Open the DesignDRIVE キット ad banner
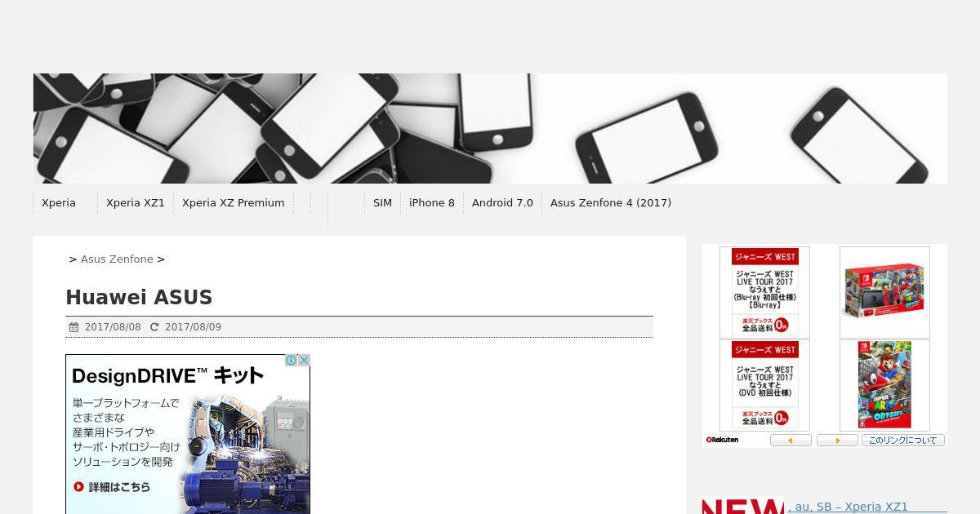The image size is (980, 514). (x=188, y=434)
